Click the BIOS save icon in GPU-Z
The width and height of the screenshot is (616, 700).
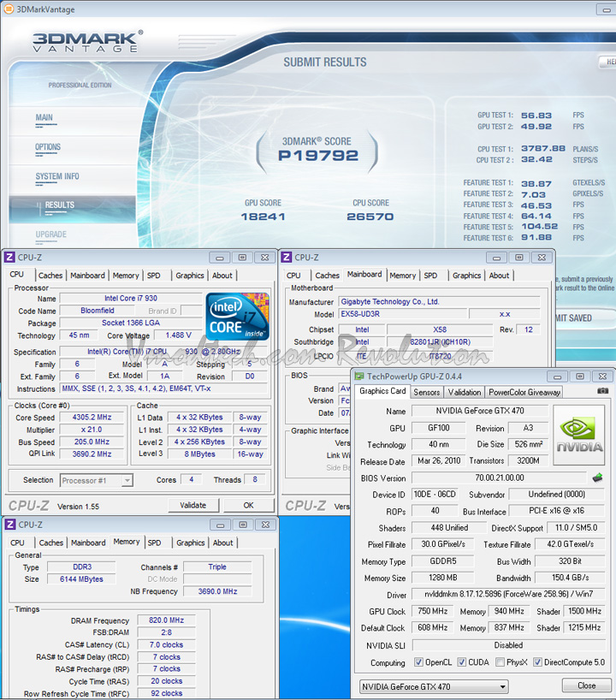(597, 478)
